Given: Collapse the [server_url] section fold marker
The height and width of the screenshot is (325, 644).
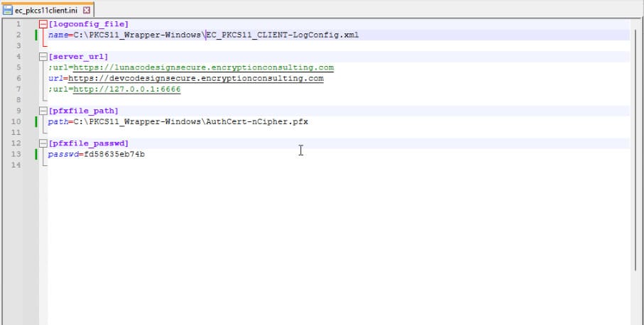Looking at the screenshot, I should [x=43, y=57].
